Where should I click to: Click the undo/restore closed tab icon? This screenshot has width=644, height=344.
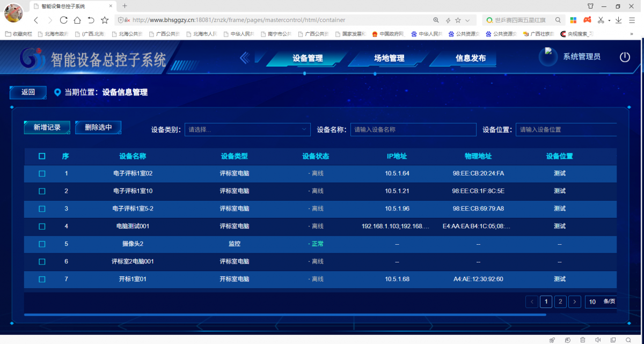pos(91,20)
